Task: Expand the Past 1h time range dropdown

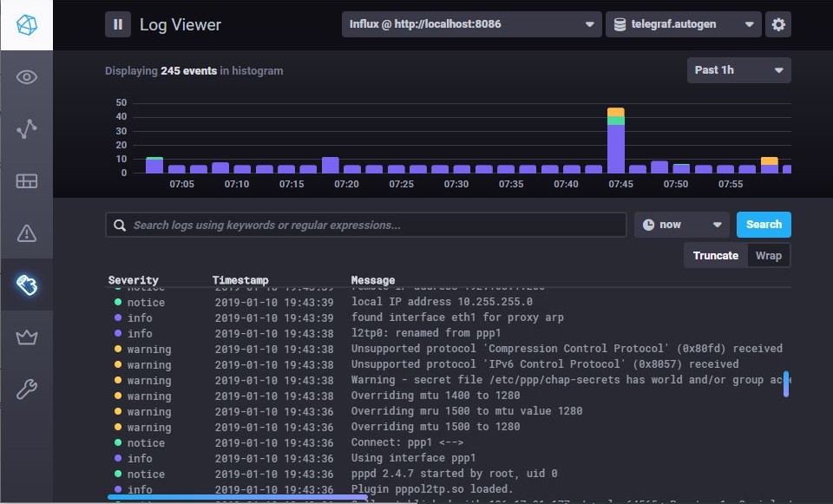Action: 738,70
